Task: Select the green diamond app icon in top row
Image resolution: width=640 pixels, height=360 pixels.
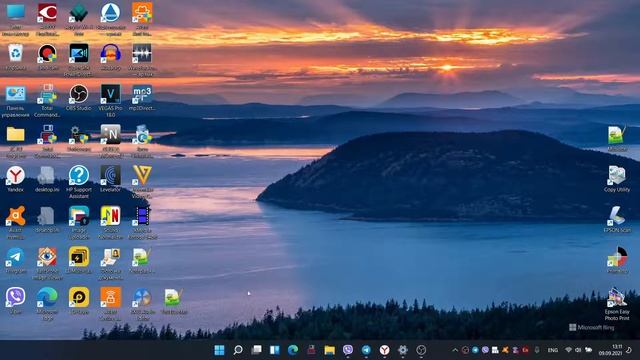Action: 79,13
